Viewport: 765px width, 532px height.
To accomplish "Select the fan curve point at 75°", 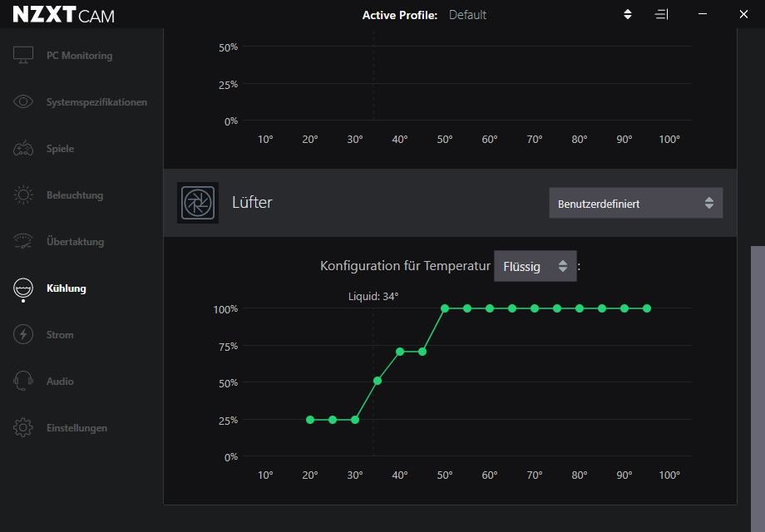I will click(x=557, y=308).
